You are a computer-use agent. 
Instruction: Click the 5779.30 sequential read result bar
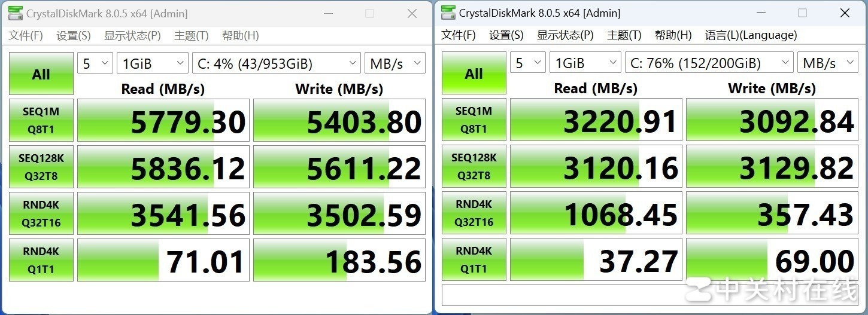[163, 120]
